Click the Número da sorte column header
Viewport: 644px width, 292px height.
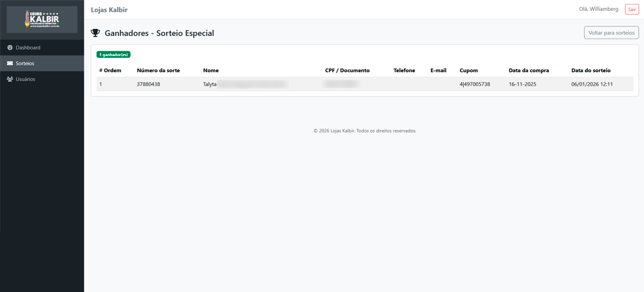pos(158,71)
